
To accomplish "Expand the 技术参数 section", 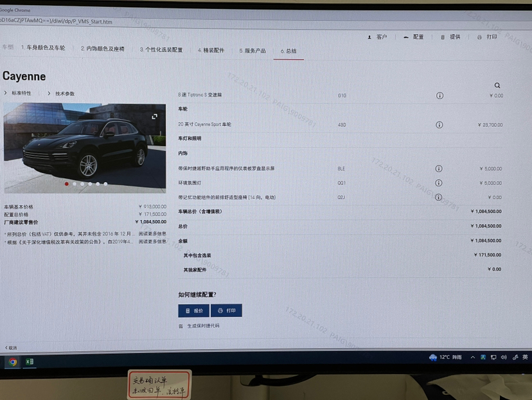I will coord(61,93).
